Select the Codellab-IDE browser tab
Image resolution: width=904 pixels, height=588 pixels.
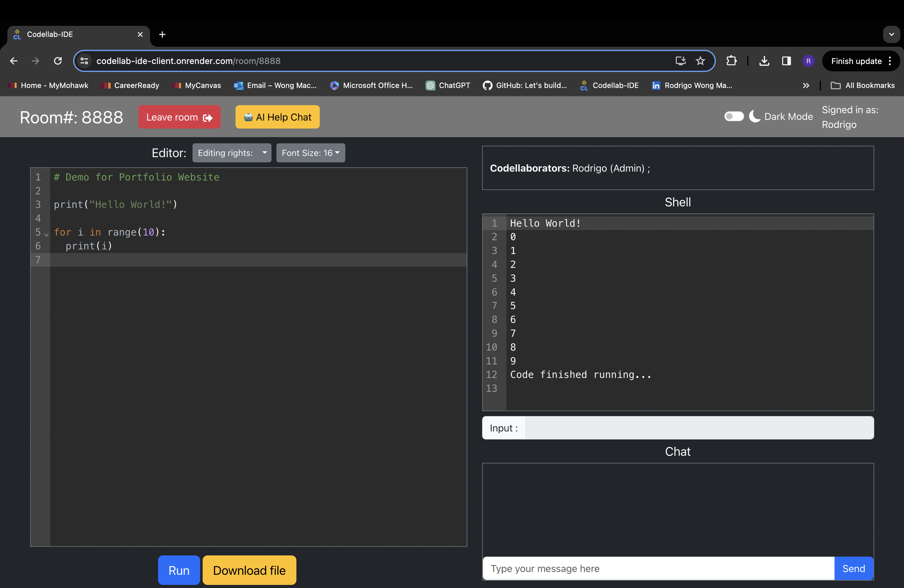point(76,34)
